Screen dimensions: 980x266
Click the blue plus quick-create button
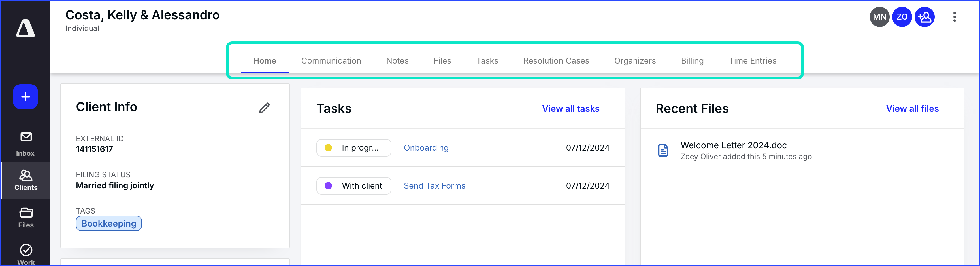point(25,97)
